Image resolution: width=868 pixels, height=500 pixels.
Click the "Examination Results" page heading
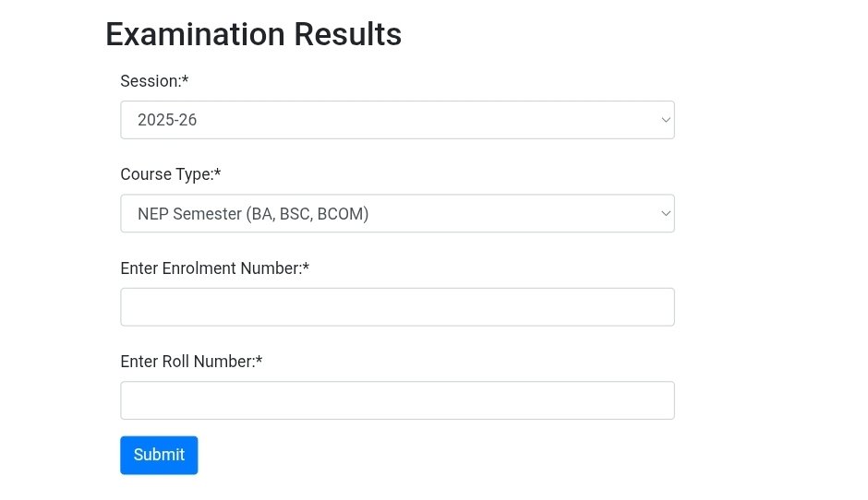tap(253, 34)
